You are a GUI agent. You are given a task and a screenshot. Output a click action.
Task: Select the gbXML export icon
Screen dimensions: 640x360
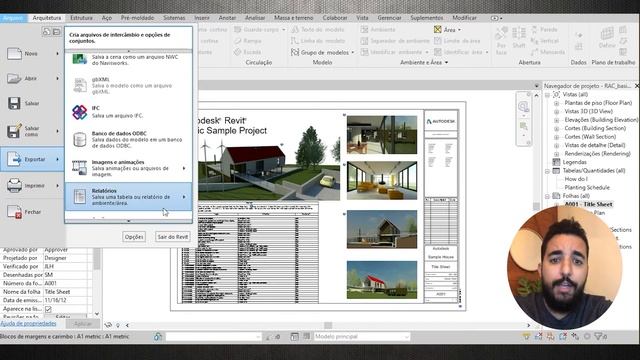click(x=79, y=85)
